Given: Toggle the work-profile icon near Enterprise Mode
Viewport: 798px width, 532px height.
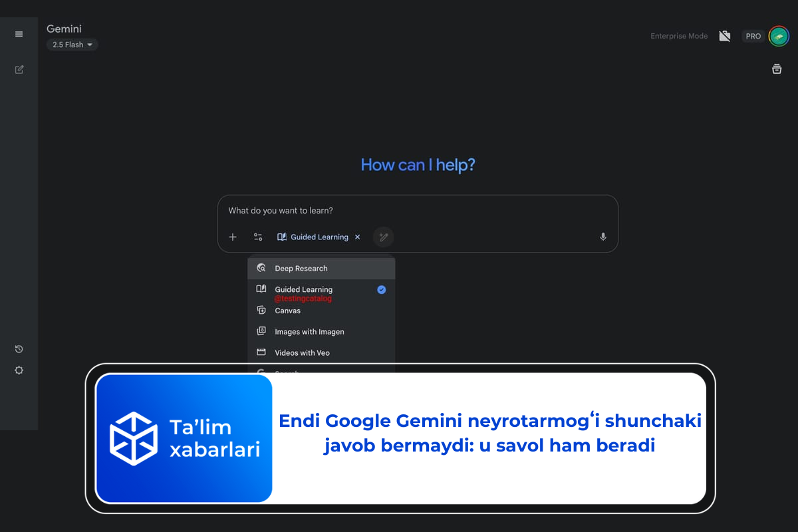Looking at the screenshot, I should [x=725, y=36].
